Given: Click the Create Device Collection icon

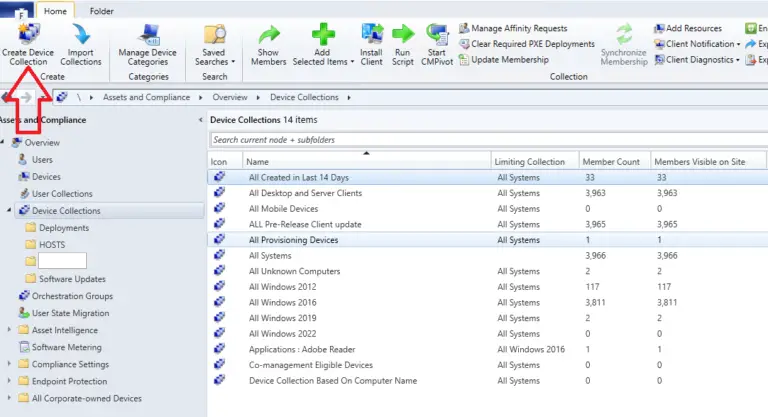Looking at the screenshot, I should click(x=27, y=37).
